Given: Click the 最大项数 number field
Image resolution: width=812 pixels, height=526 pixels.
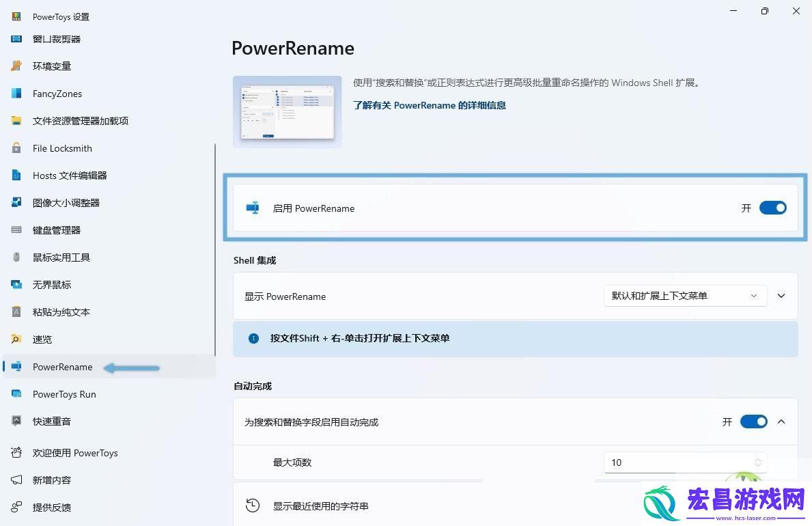Looking at the screenshot, I should tap(685, 462).
